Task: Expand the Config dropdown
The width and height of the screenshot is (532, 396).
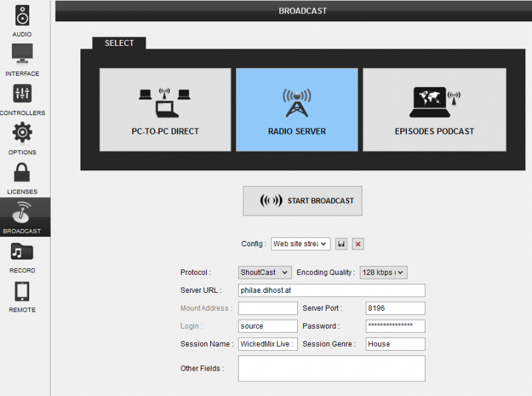Action: click(x=300, y=244)
